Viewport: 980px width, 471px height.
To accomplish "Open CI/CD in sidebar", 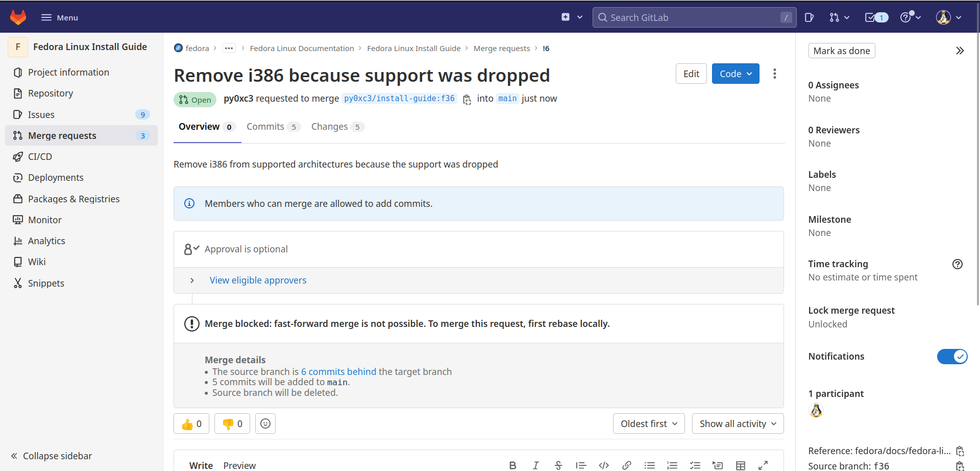I will coord(82,157).
